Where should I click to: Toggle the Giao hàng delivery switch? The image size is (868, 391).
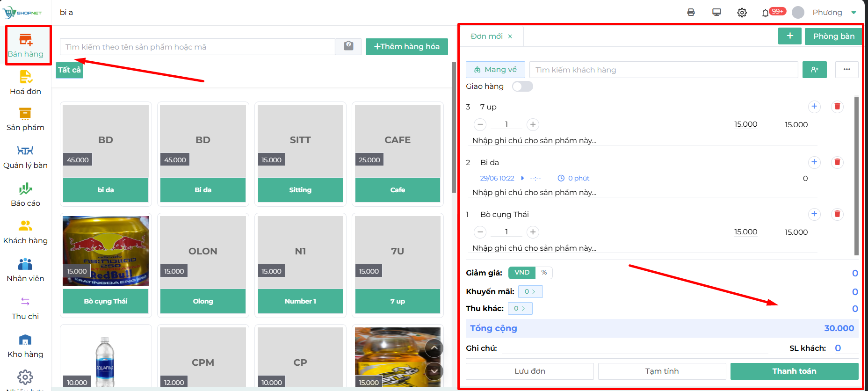point(522,87)
